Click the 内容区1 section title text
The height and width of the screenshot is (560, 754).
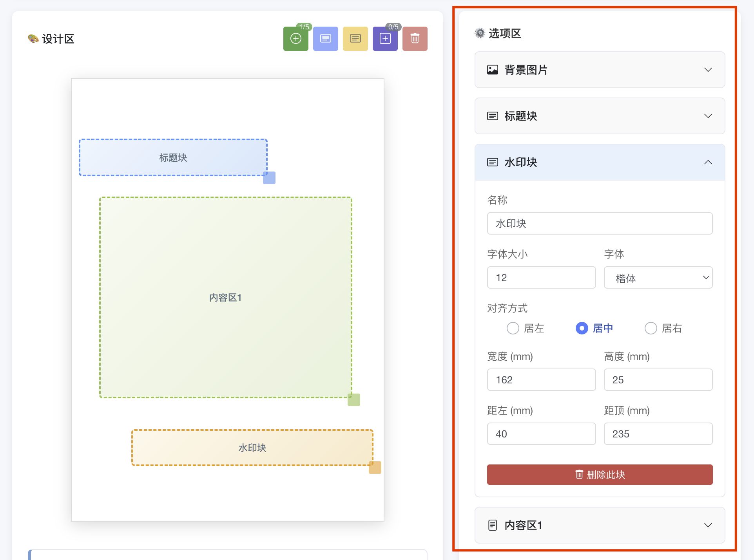coord(523,525)
